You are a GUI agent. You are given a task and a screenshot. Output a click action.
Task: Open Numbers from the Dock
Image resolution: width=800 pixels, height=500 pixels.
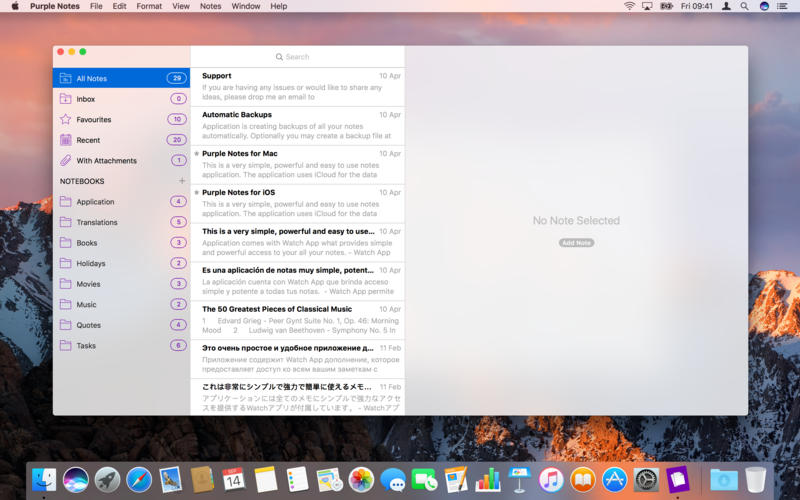pos(488,480)
